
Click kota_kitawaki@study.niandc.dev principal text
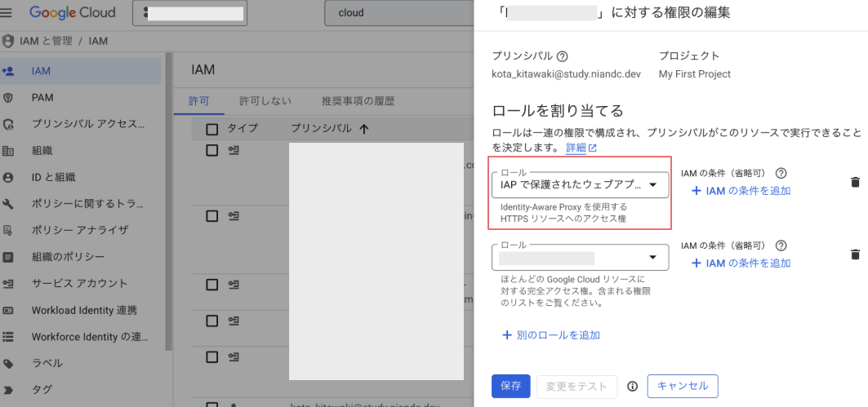click(567, 74)
